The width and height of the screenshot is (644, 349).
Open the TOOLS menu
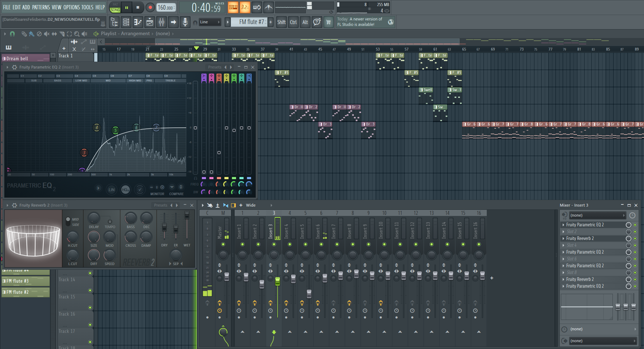point(87,7)
